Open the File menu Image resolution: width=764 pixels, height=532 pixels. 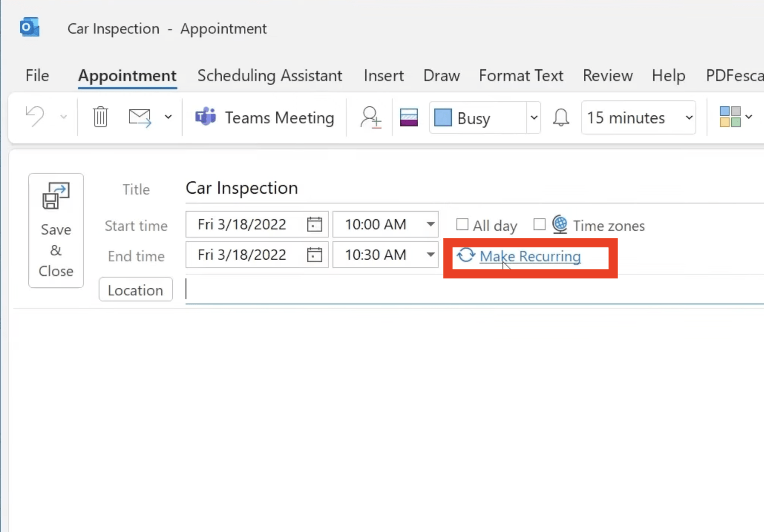click(x=37, y=76)
